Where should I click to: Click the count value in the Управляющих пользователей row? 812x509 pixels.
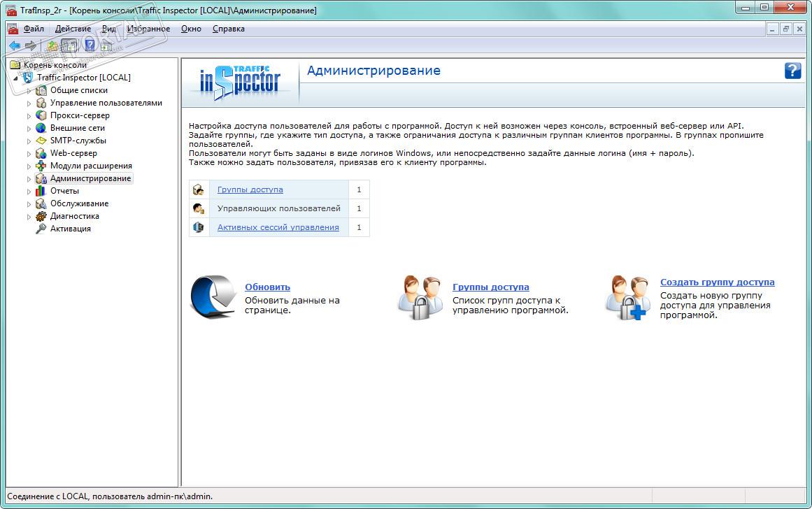pos(359,208)
